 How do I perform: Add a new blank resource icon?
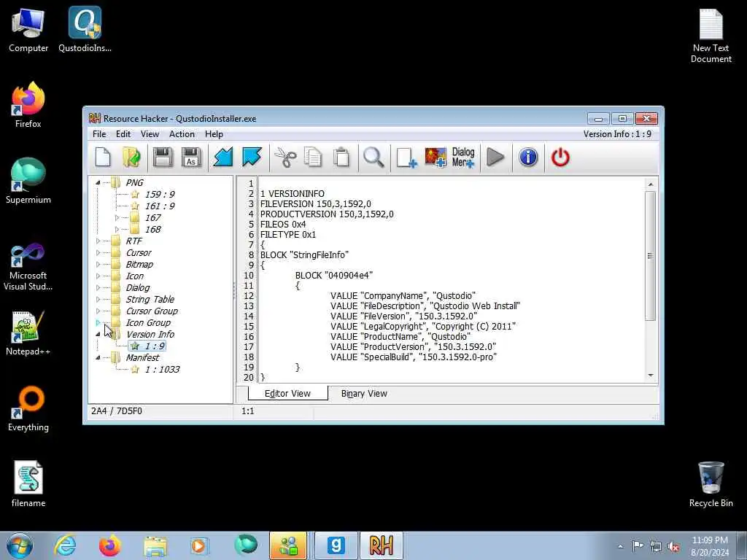pos(406,157)
